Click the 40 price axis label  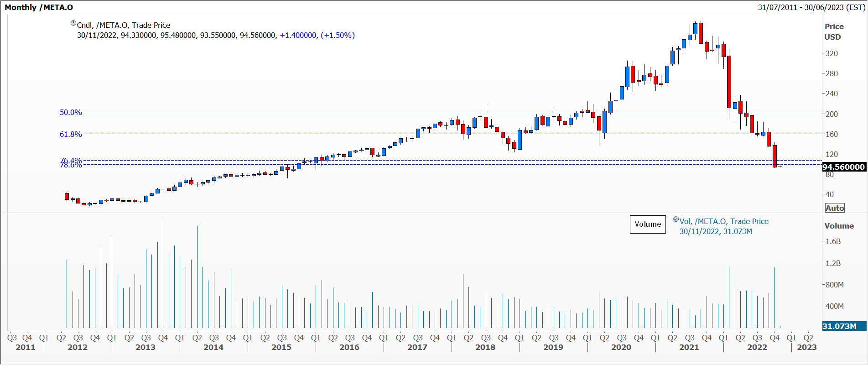click(830, 194)
